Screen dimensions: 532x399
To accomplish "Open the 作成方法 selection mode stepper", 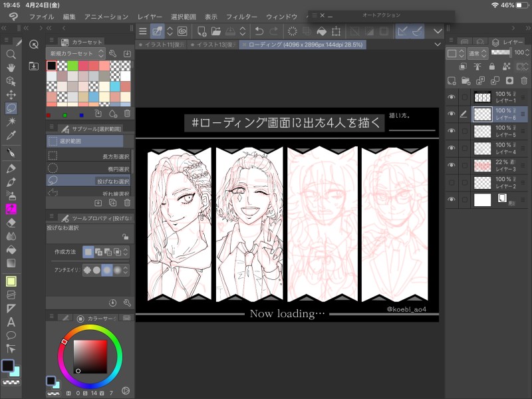I will tap(126, 252).
